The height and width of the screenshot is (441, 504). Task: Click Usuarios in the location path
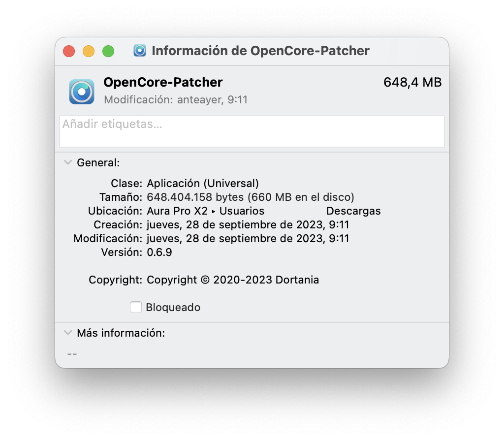click(x=242, y=211)
